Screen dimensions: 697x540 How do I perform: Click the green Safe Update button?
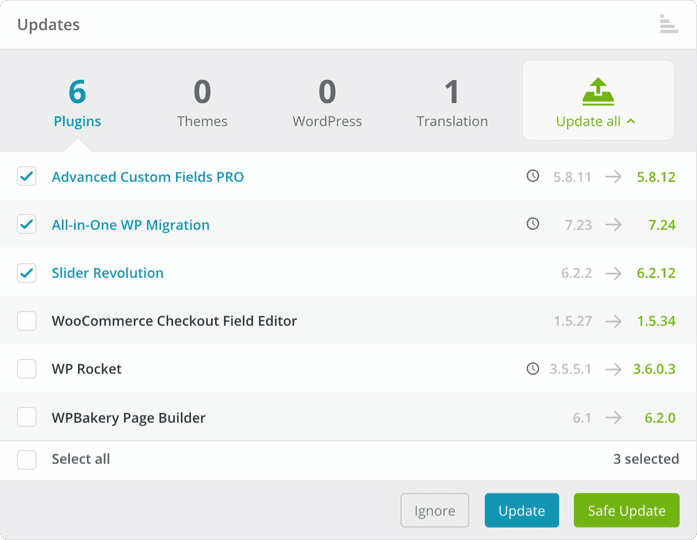(626, 510)
